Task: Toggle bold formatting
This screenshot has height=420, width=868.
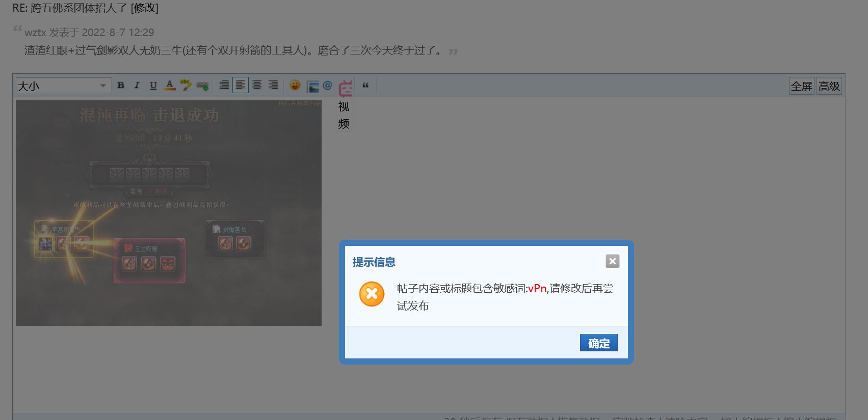Action: [121, 85]
